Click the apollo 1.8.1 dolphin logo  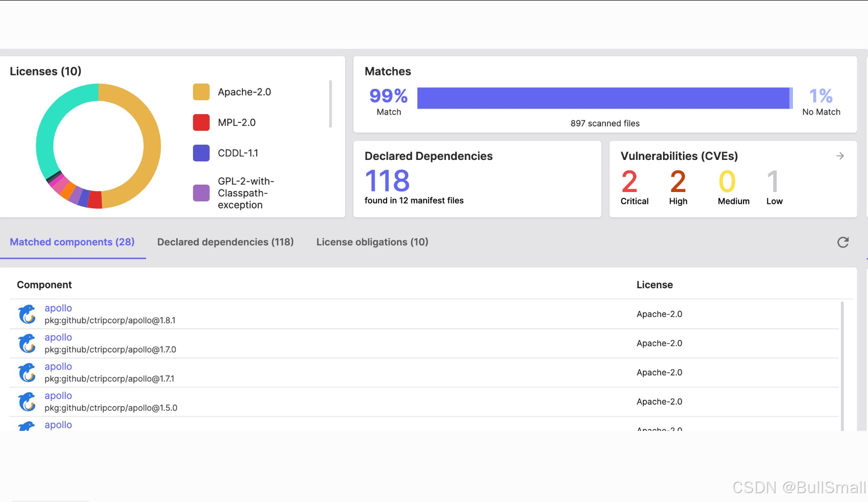coord(27,314)
